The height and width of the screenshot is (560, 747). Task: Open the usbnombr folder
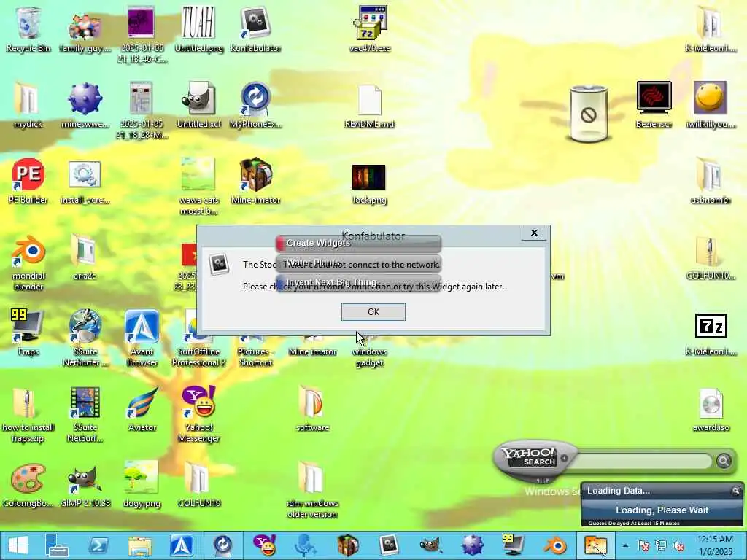711,181
